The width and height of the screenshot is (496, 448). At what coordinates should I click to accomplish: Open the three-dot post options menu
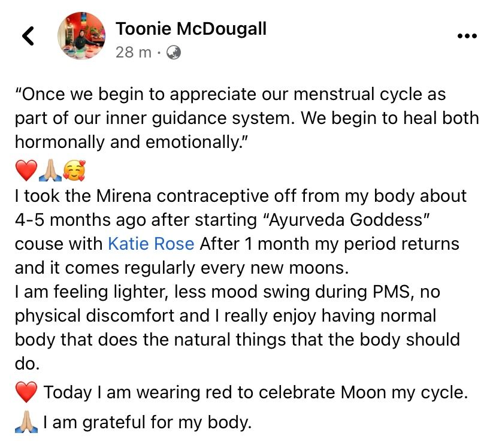(x=467, y=36)
